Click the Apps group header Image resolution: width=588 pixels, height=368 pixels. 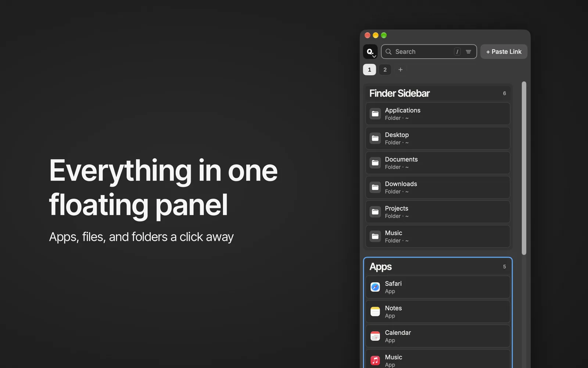(x=437, y=266)
